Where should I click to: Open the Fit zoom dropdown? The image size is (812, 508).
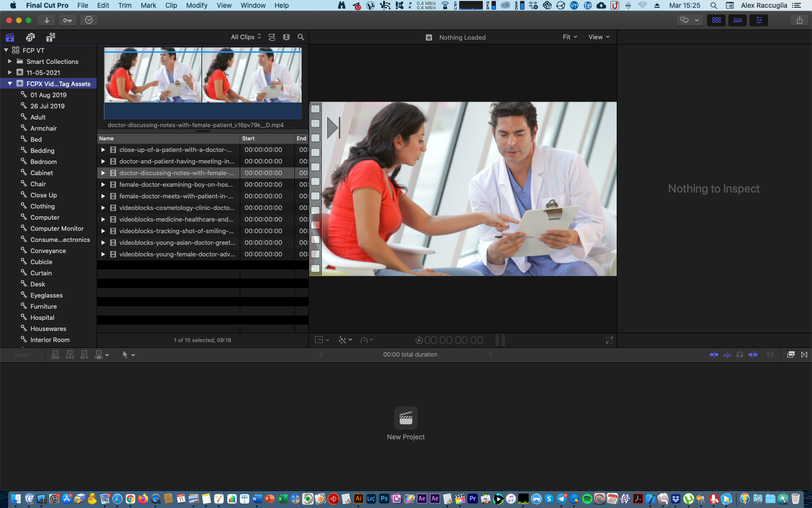pos(570,37)
